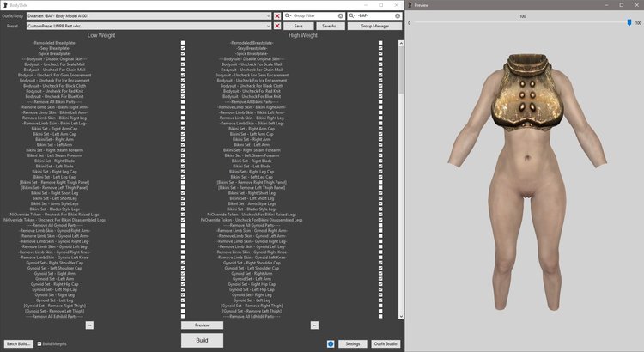Open Batch Build... dialog
The height and width of the screenshot is (352, 644).
click(19, 343)
